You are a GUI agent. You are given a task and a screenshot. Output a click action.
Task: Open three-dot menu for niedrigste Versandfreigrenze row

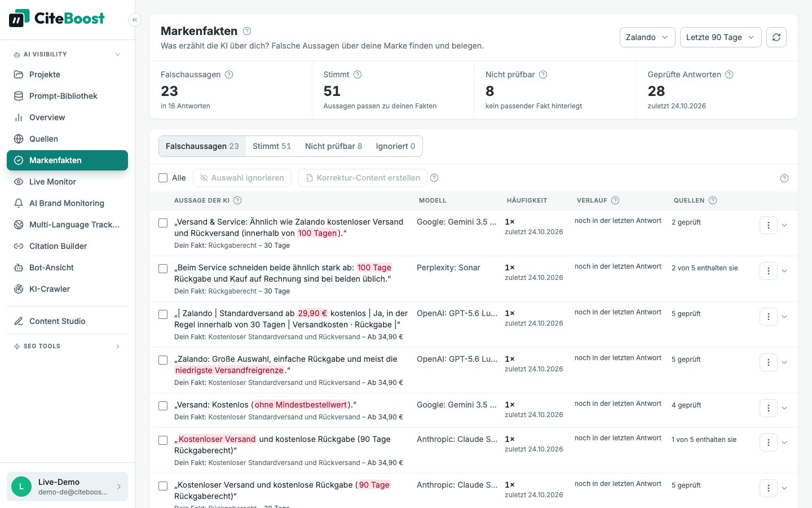(x=769, y=362)
